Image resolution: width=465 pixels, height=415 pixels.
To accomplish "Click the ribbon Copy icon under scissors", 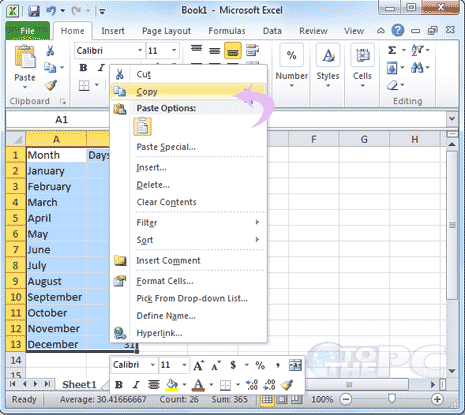I will pos(50,68).
